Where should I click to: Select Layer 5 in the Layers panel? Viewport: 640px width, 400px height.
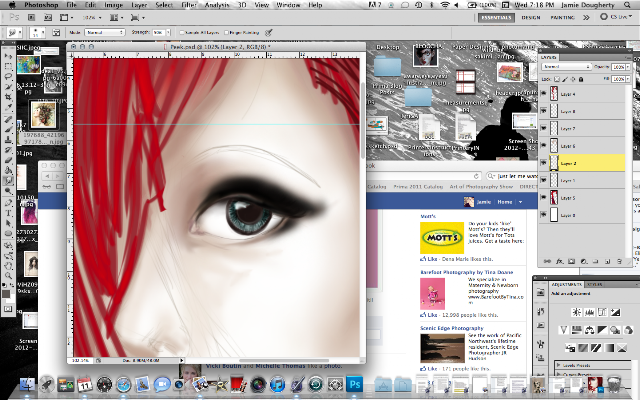tap(582, 198)
